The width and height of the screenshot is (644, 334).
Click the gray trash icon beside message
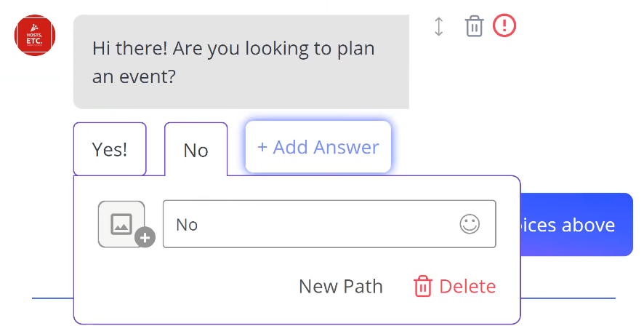click(x=475, y=26)
